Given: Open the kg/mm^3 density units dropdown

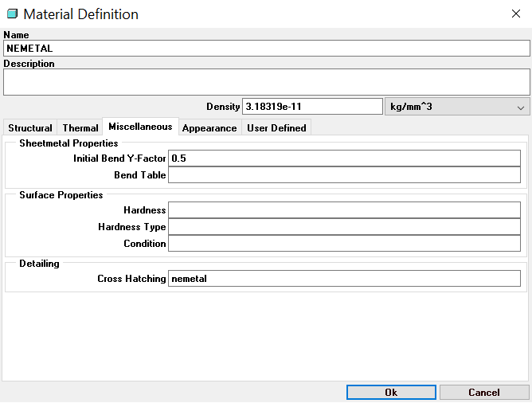Looking at the screenshot, I should click(x=456, y=107).
